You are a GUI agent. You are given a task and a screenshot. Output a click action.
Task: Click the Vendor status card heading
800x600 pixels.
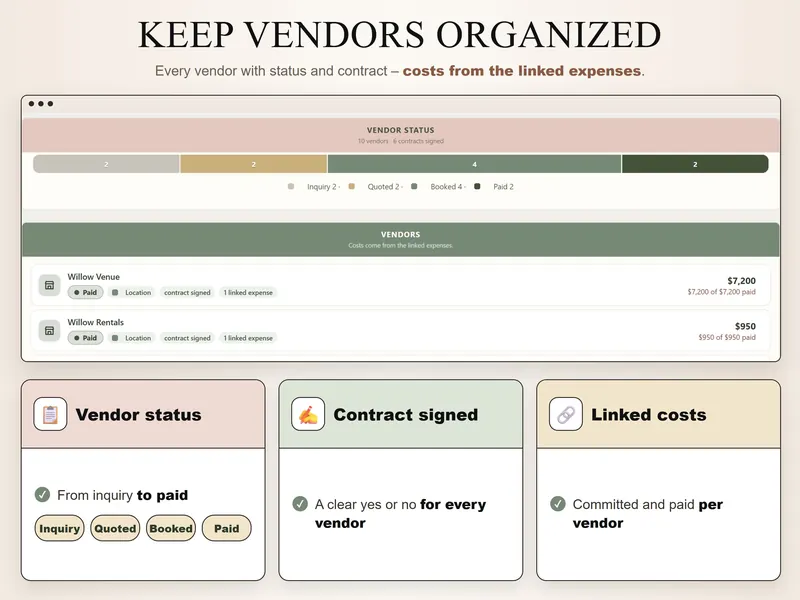coord(138,414)
